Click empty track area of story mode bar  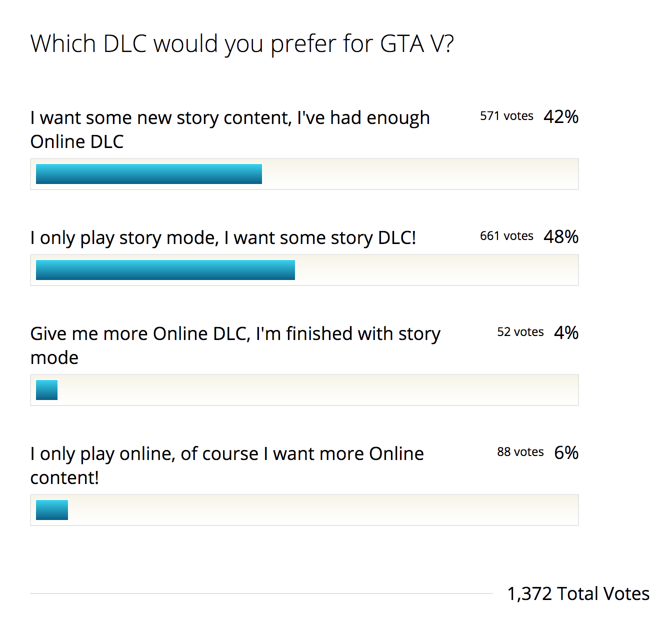[x=435, y=270]
